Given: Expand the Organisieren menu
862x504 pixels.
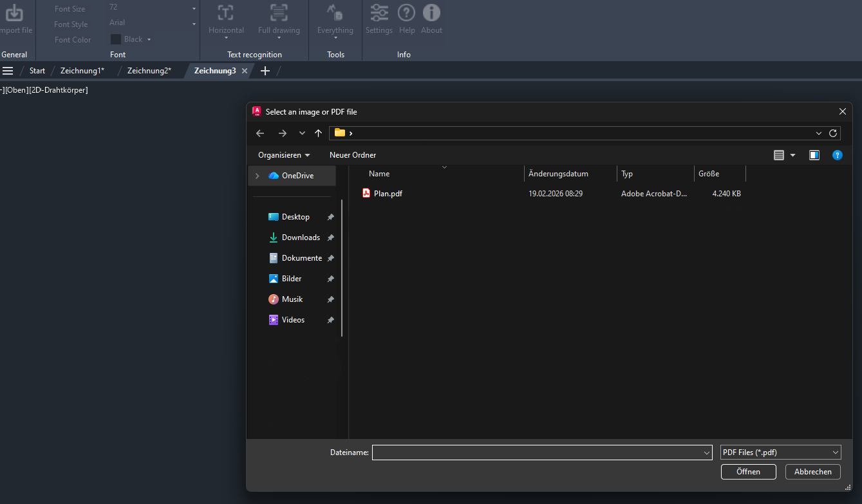Looking at the screenshot, I should pos(284,155).
